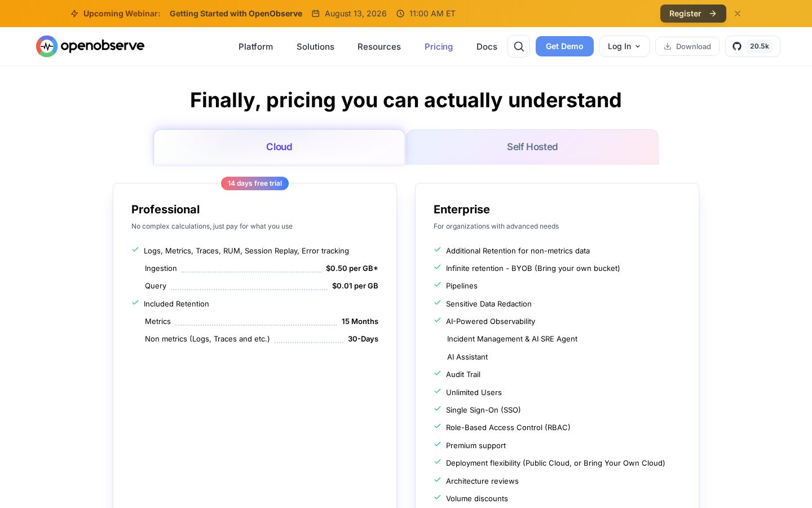Open the Platform menu
This screenshot has width=812, height=508.
pos(255,47)
